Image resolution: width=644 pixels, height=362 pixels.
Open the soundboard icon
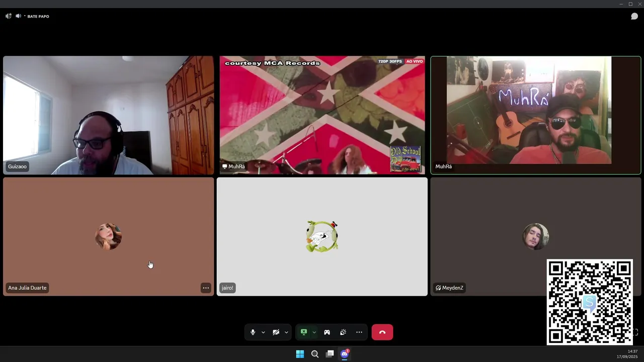(343, 332)
